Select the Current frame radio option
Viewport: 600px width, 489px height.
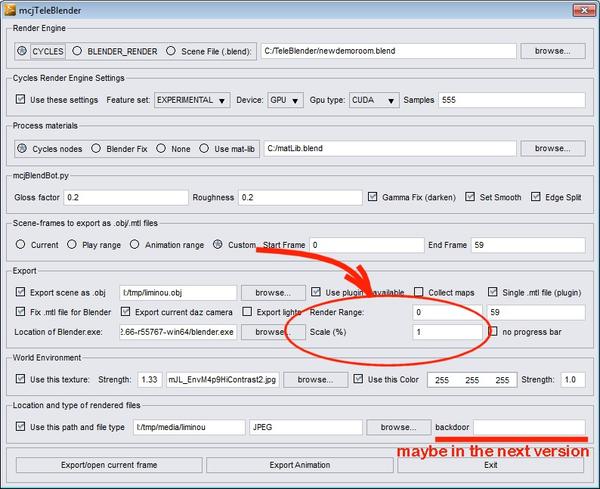pos(20,244)
